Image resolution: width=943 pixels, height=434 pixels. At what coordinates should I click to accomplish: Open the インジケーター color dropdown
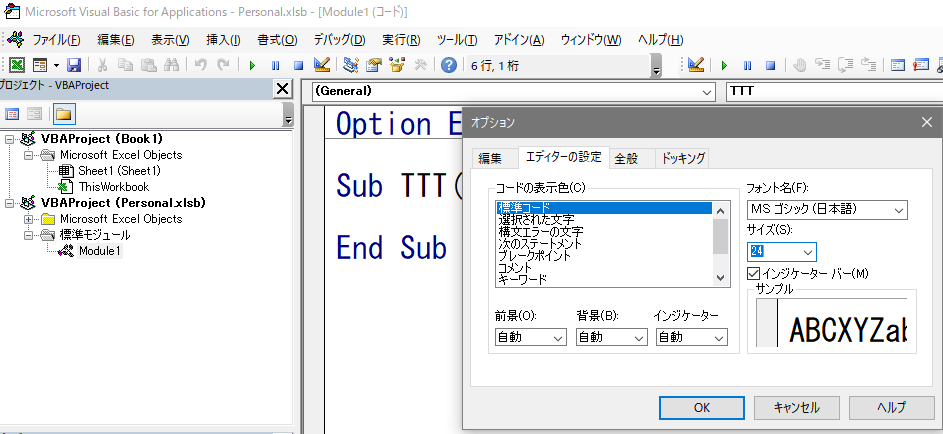click(720, 338)
